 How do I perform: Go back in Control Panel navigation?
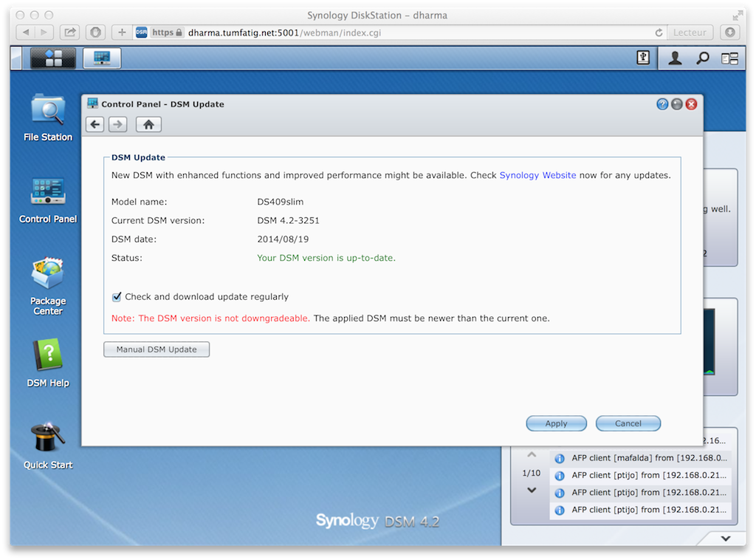point(95,124)
